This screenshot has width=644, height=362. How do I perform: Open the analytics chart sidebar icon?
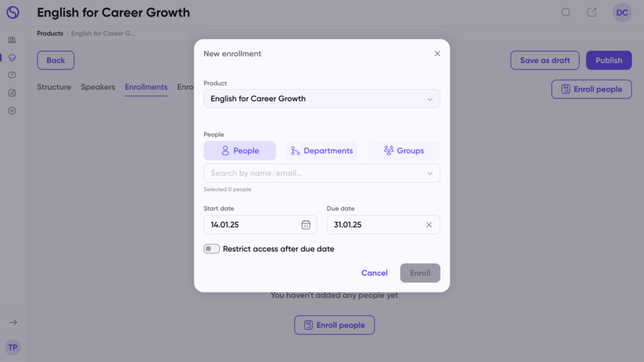12,93
